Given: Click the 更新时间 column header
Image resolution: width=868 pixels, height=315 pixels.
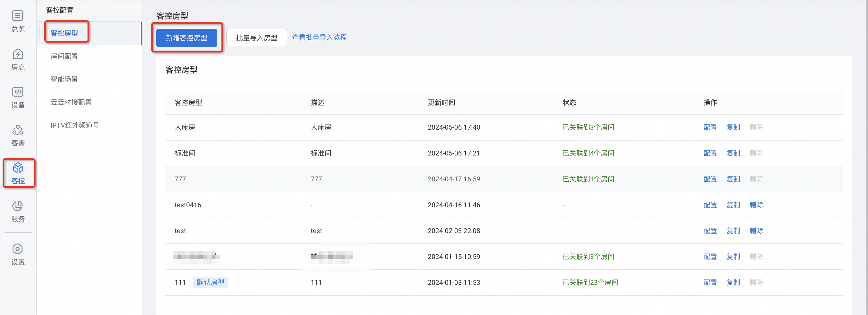Looking at the screenshot, I should (441, 102).
